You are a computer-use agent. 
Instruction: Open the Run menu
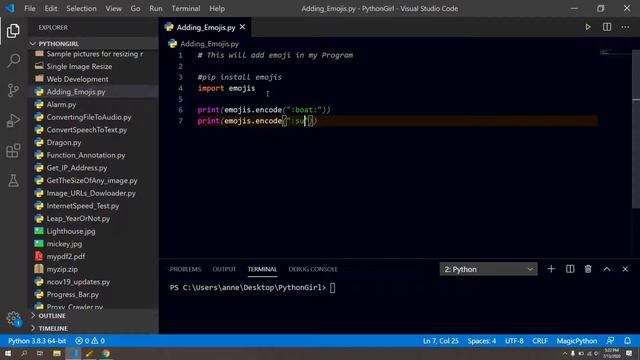point(156,8)
